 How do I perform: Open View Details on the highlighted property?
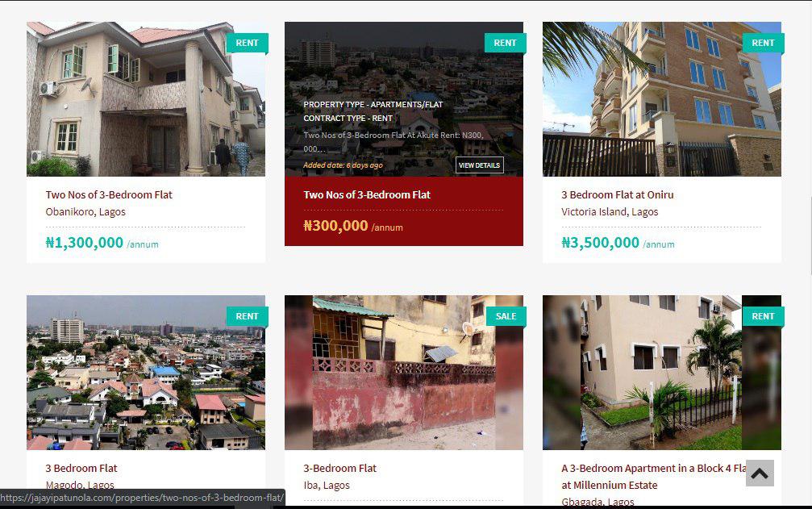[480, 165]
